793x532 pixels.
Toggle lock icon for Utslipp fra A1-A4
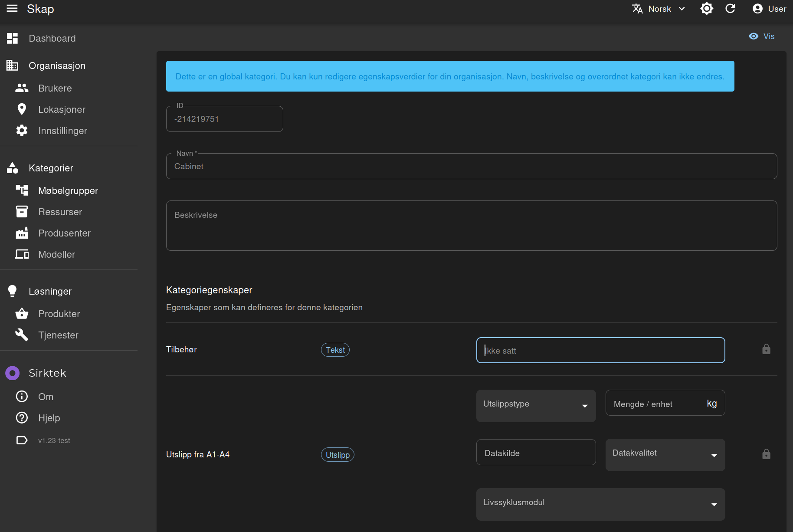tap(766, 454)
